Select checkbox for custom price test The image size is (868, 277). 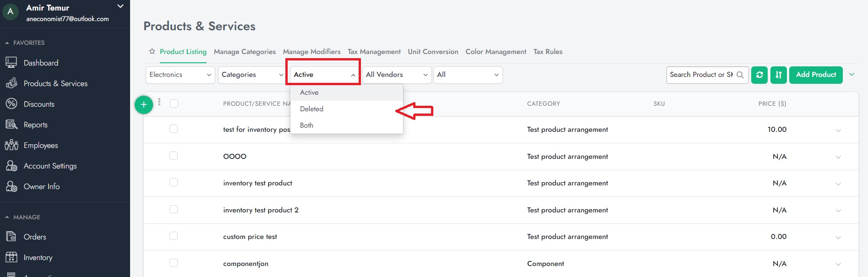(174, 236)
